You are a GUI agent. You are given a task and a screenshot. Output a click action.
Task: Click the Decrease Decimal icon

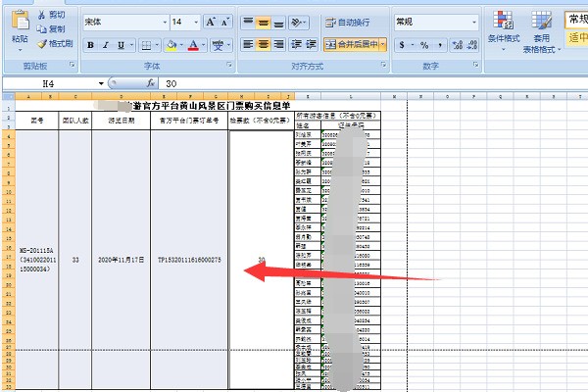tap(472, 45)
